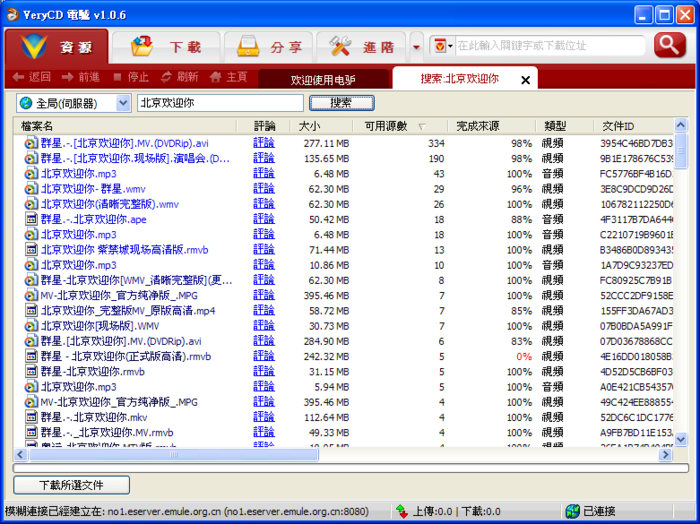Click icon of 北京欢迎你(清晰完整版).wmv
The width and height of the screenshot is (700, 524).
(x=31, y=204)
